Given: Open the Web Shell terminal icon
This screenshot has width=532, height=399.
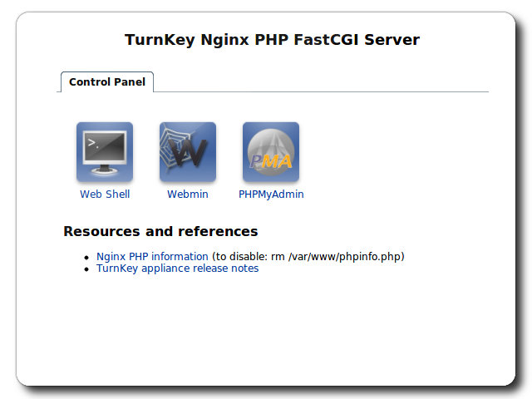Looking at the screenshot, I should 105,152.
